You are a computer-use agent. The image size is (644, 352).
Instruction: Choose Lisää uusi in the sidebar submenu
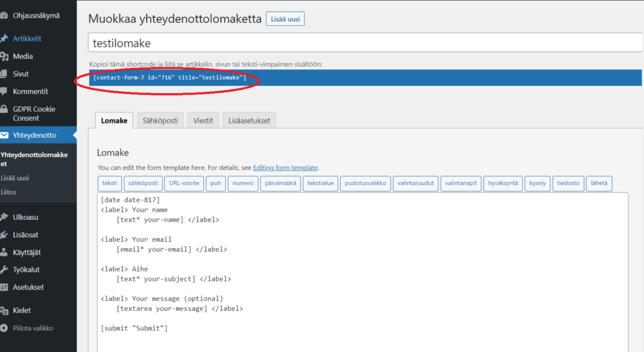click(15, 178)
